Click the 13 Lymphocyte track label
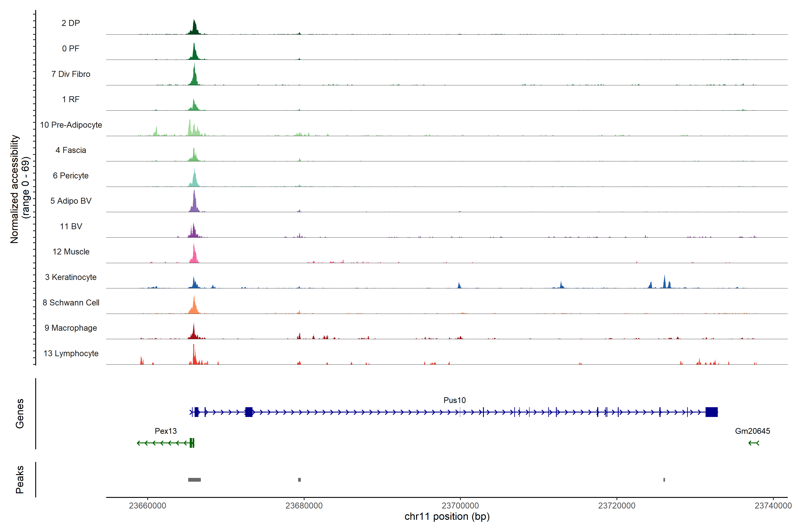 (71, 353)
